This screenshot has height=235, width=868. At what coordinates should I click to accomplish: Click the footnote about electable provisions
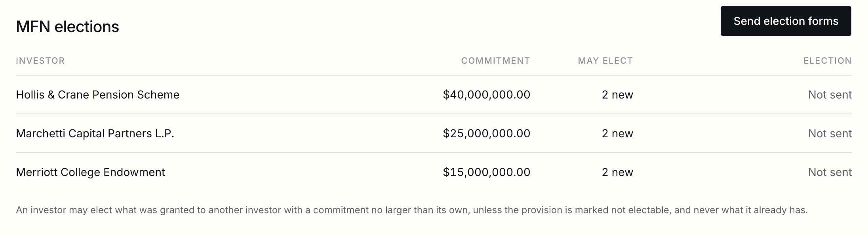point(412,210)
